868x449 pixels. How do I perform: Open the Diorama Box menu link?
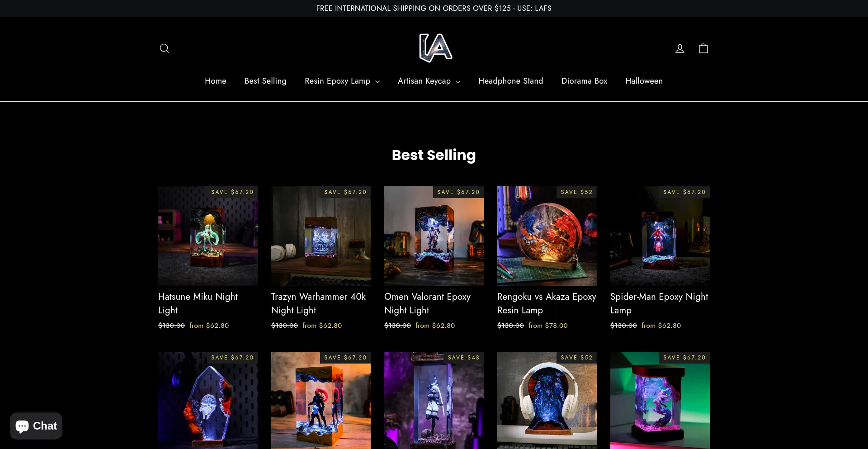point(584,81)
